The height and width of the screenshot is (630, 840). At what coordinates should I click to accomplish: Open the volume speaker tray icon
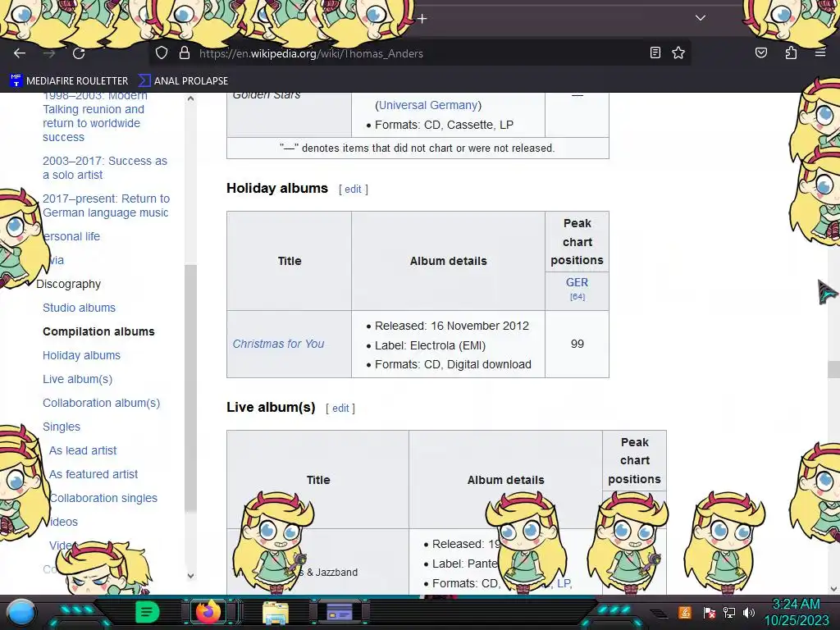(x=749, y=612)
